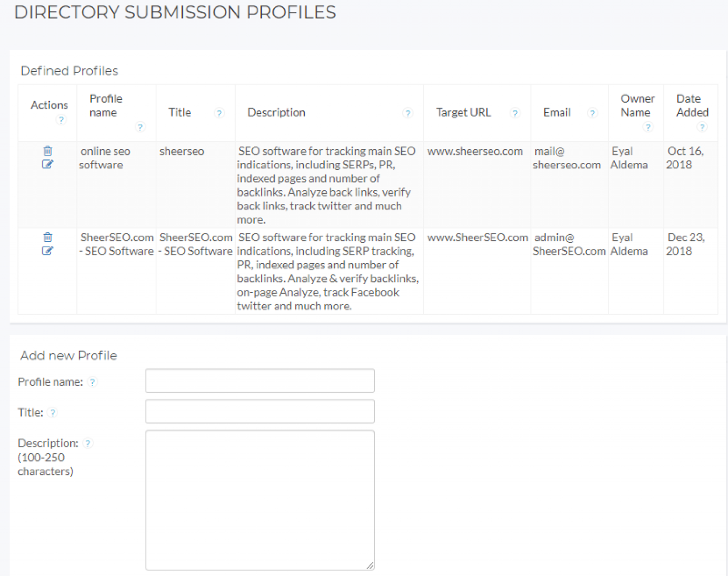Open help icon under Owner Name column header
Screen dimensions: 728x576
(648, 127)
